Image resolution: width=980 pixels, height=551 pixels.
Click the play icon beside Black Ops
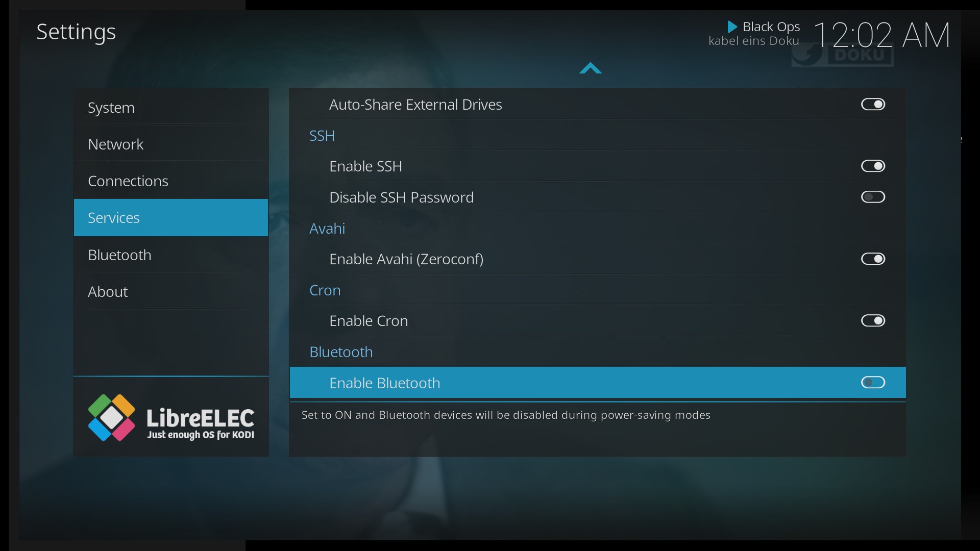pos(732,27)
